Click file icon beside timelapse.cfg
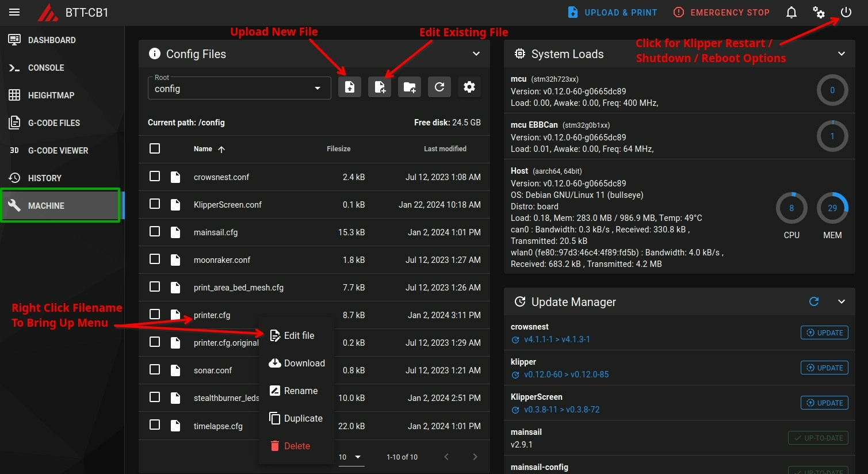 [x=175, y=426]
